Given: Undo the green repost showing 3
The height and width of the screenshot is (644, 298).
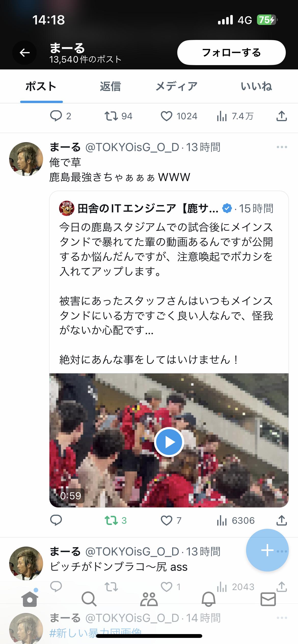Looking at the screenshot, I should pos(111,520).
